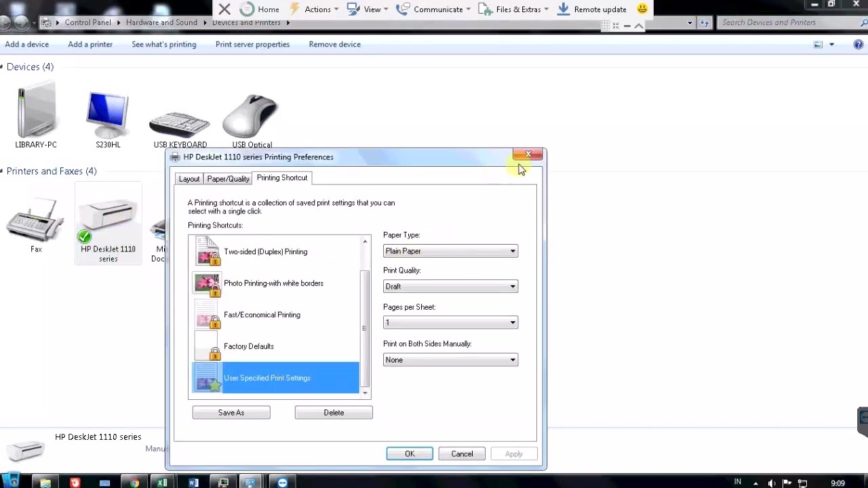The image size is (868, 488).
Task: Open TeamViewer from the taskbar
Action: pos(282,483)
